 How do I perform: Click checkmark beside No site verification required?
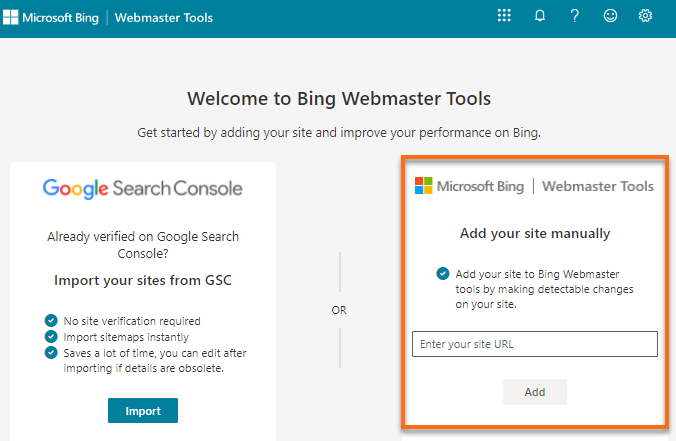tap(51, 320)
